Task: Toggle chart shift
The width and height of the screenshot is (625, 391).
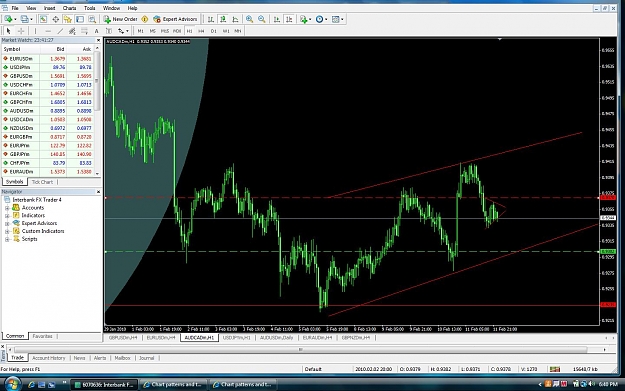Action: 289,19
